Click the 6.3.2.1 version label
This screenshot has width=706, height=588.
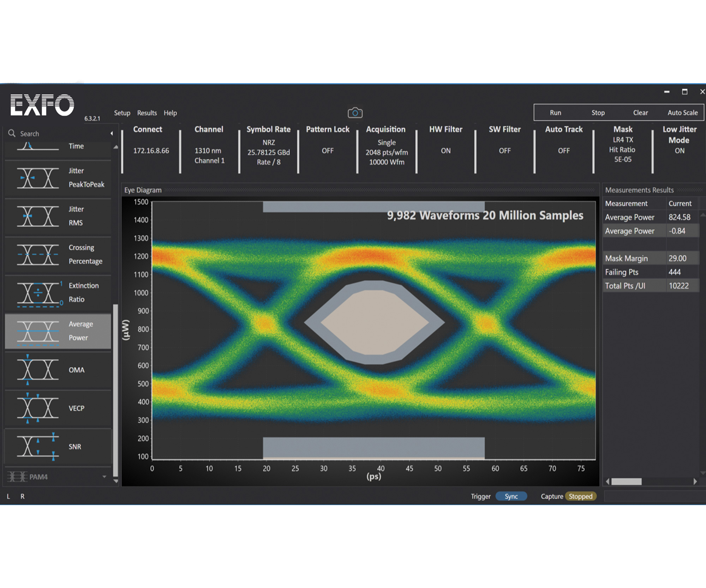[x=92, y=119]
